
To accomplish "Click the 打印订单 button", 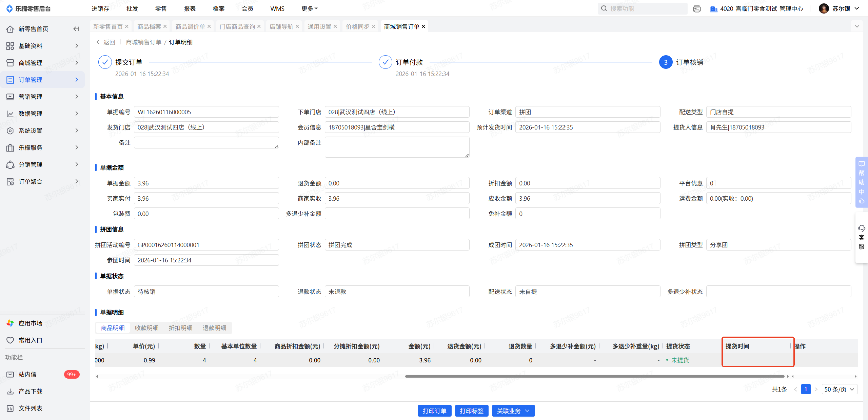I will coord(434,411).
